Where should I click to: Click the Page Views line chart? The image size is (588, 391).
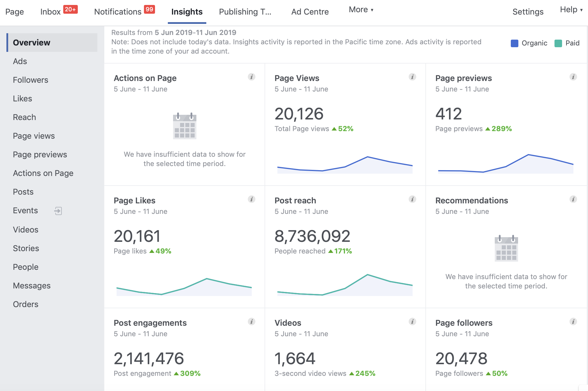click(345, 165)
